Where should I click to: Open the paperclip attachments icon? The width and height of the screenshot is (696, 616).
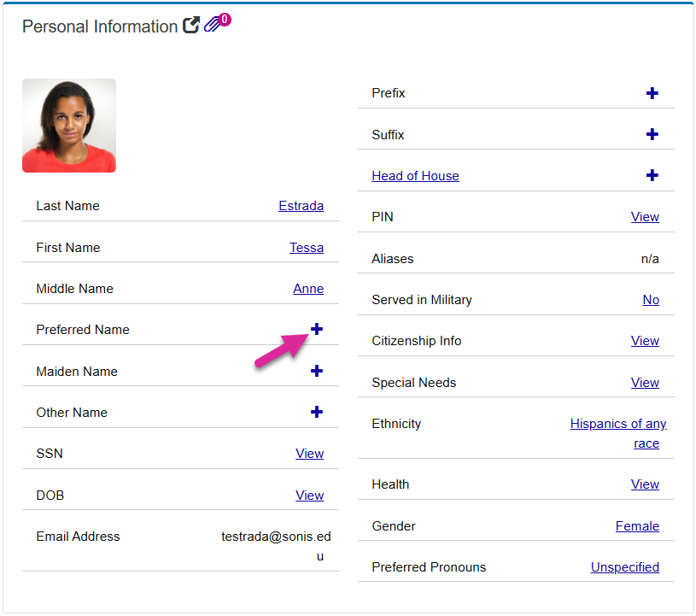pyautogui.click(x=213, y=25)
